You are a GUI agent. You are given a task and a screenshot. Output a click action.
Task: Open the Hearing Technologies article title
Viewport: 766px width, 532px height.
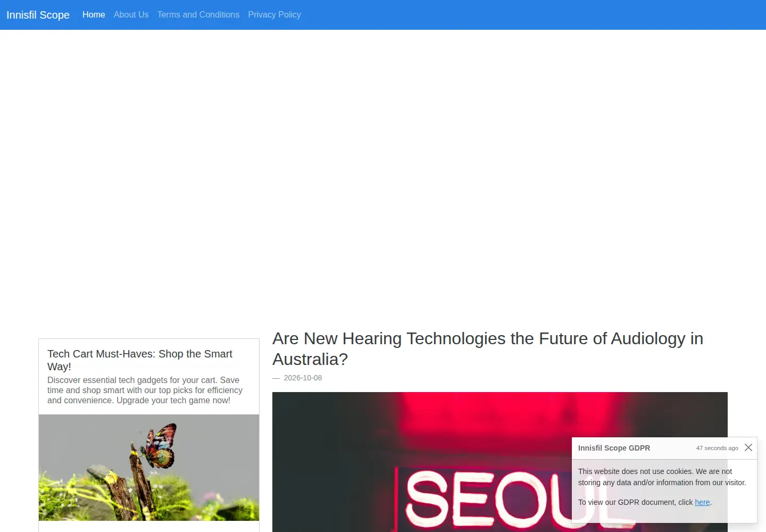[x=488, y=348]
